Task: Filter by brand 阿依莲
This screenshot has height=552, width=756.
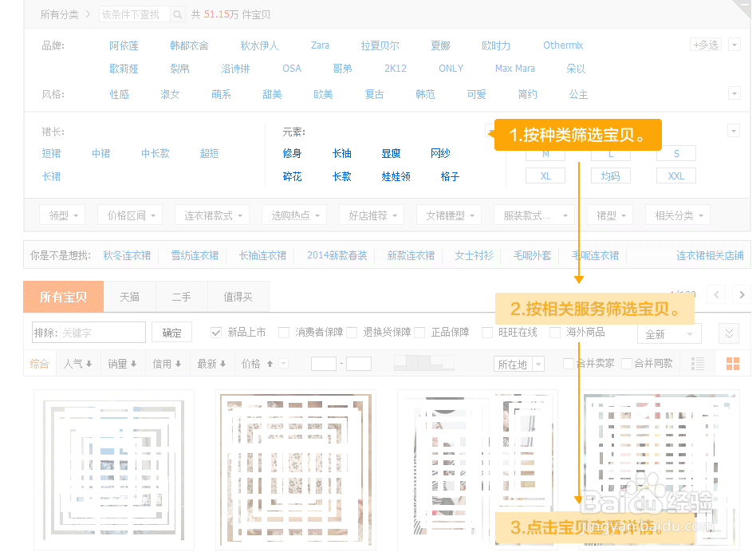Action: coord(124,45)
